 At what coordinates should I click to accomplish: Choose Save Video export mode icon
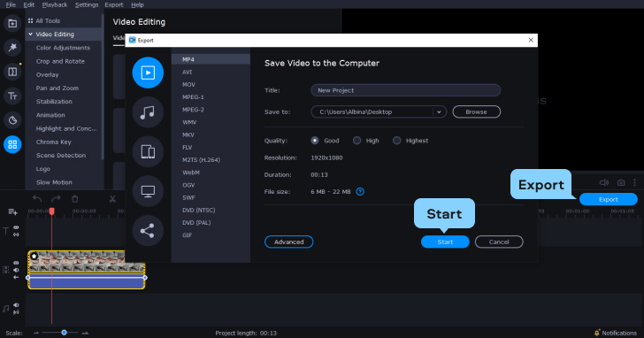148,73
